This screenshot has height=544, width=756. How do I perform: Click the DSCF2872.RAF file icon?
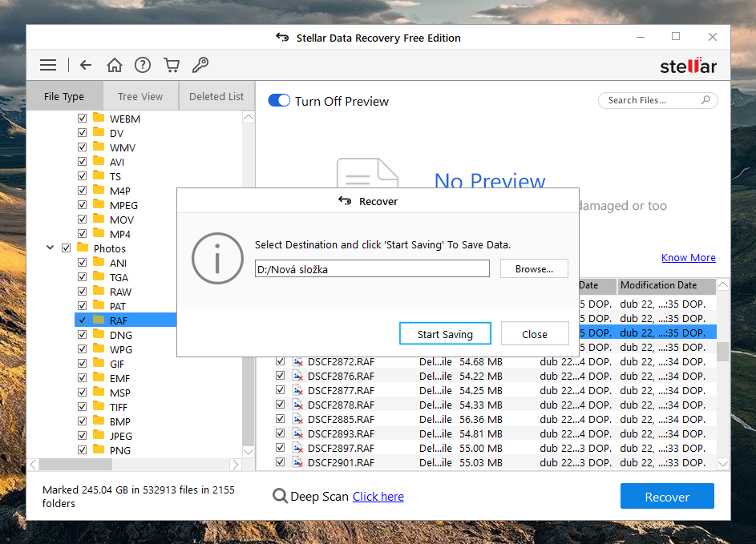tap(298, 361)
